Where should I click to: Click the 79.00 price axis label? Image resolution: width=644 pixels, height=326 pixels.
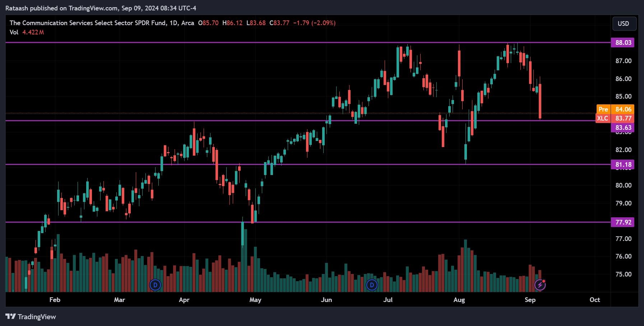pyautogui.click(x=624, y=203)
